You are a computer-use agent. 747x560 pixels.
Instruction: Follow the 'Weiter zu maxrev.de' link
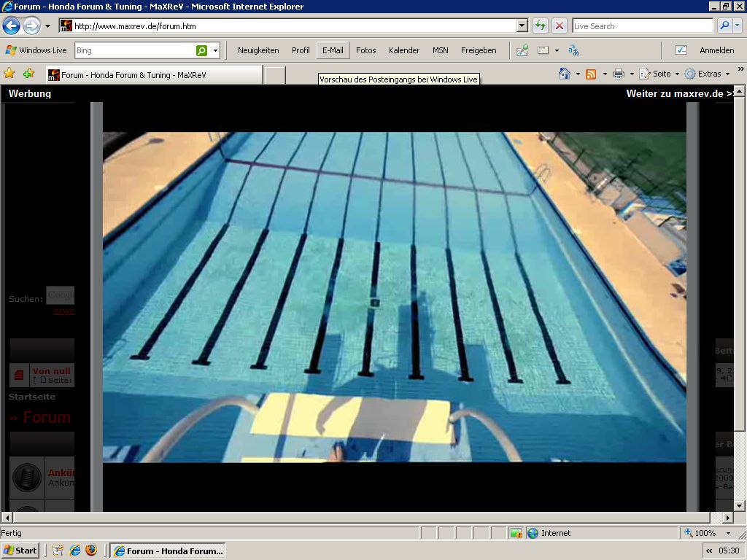point(680,93)
